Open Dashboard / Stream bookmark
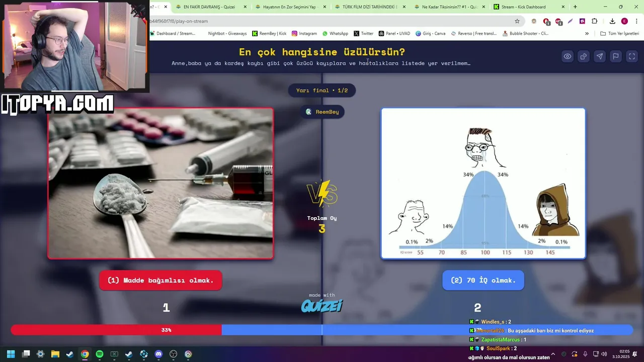The height and width of the screenshot is (362, 644). 172,34
